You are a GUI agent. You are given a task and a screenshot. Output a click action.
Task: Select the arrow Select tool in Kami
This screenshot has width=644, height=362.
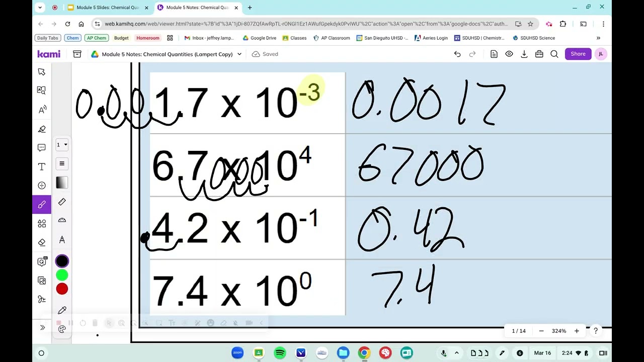(x=42, y=72)
